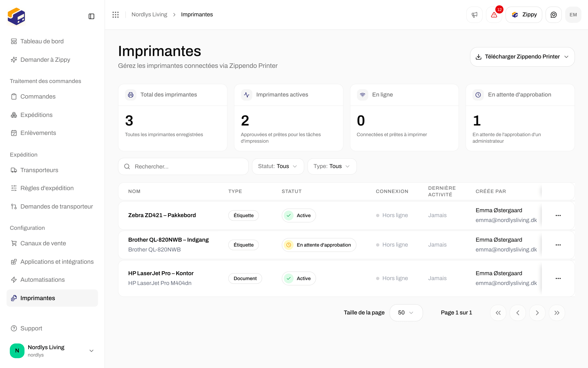Click the download icon on Télécharger Zippendo Printer
This screenshot has height=368, width=588.
pyautogui.click(x=478, y=57)
